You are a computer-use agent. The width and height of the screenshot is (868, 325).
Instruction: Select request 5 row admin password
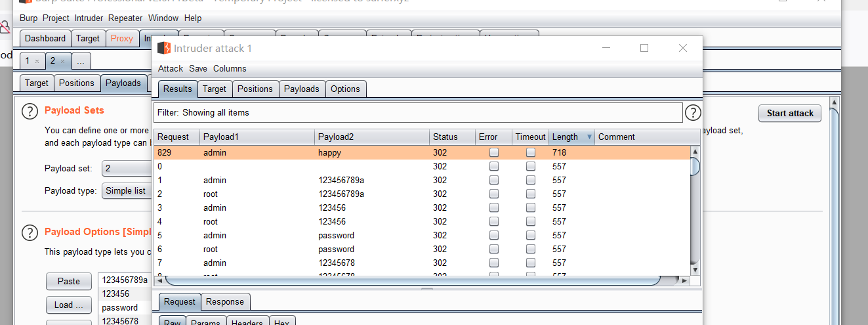pyautogui.click(x=423, y=235)
